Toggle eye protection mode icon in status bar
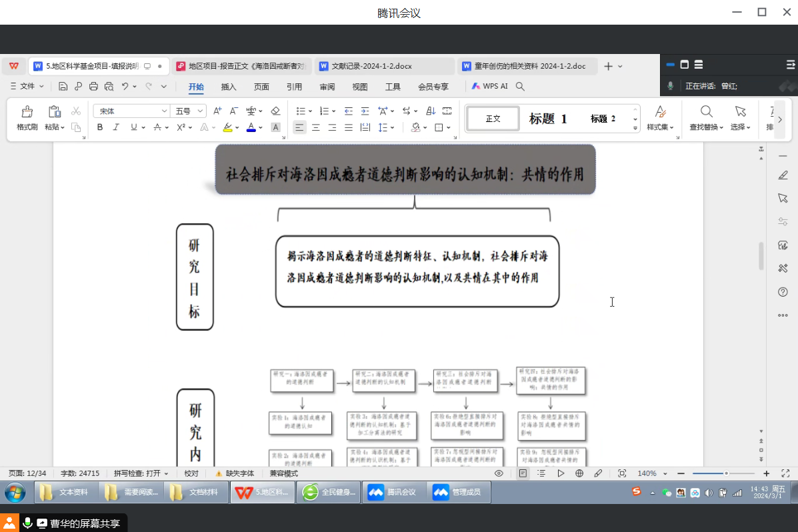This screenshot has width=798, height=532. (x=499, y=473)
